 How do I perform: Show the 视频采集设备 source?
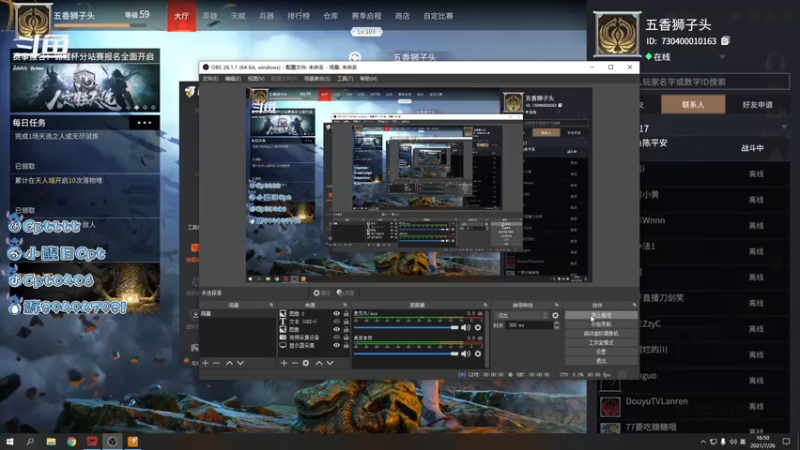336,337
